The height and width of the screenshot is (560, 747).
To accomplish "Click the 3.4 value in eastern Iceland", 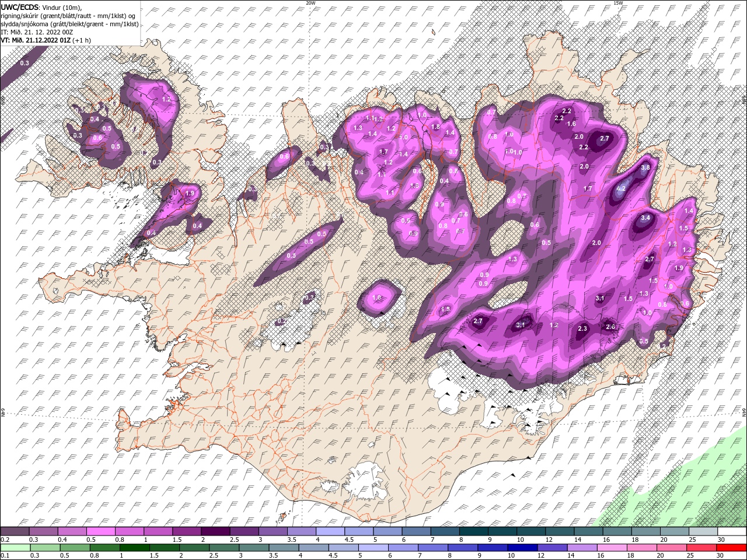I will [x=645, y=218].
